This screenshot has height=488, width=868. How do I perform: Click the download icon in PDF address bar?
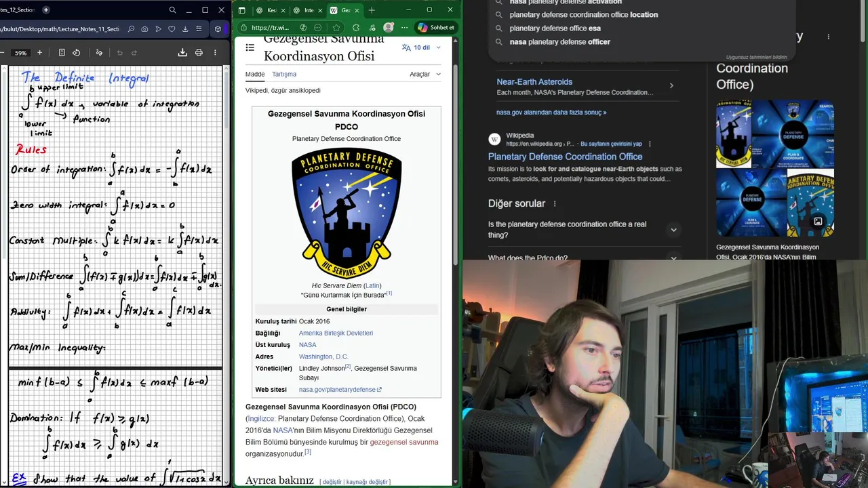pyautogui.click(x=185, y=29)
